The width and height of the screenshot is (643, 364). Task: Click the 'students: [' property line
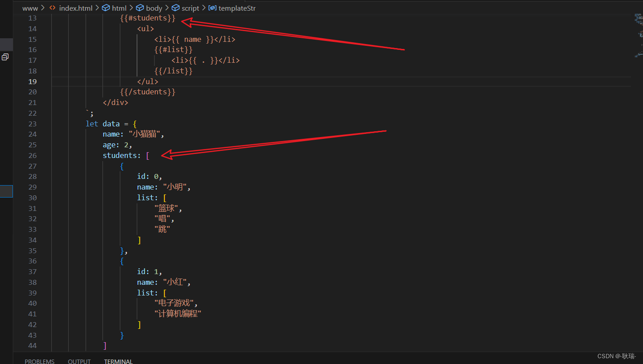pos(126,155)
